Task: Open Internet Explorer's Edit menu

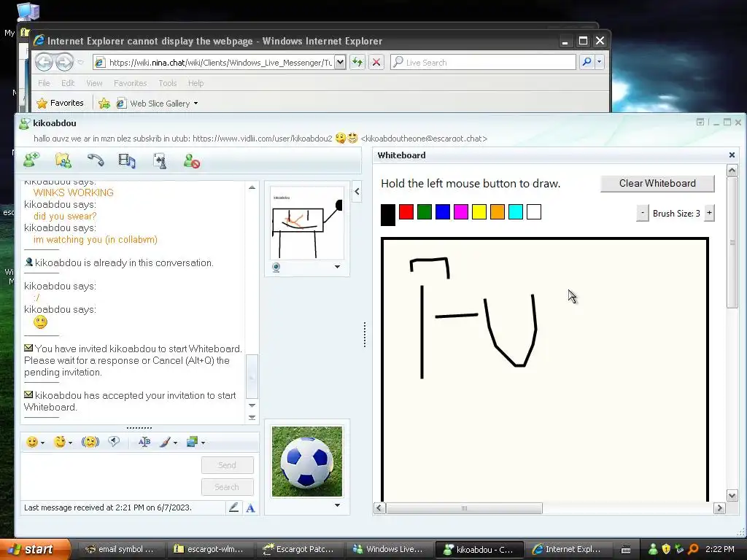Action: point(68,83)
